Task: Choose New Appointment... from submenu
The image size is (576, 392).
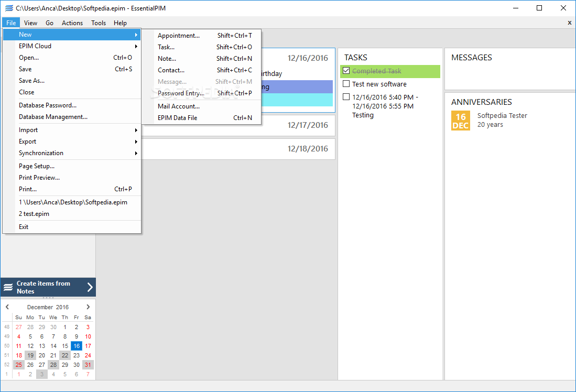Action: click(202, 36)
